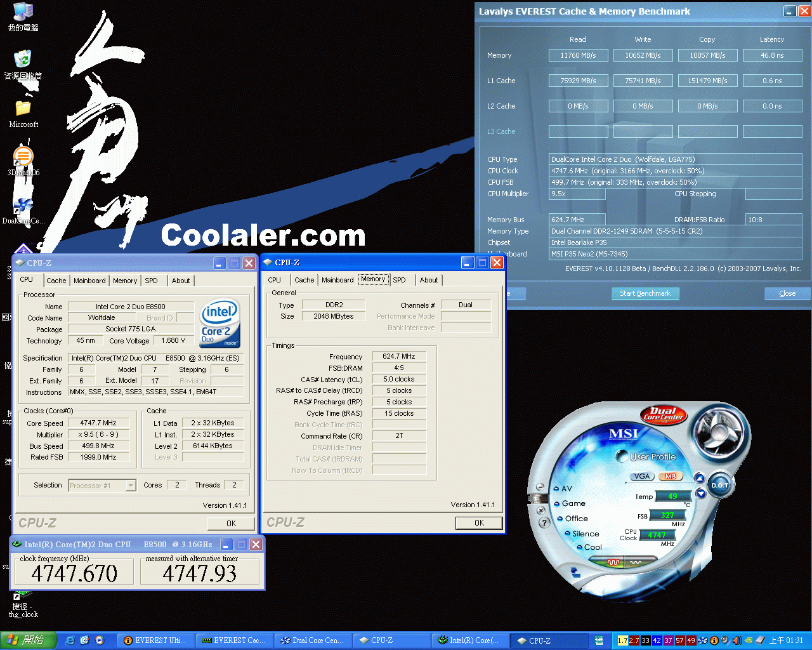Click Close button in EVEREST benchmark
The height and width of the screenshot is (650, 812).
[x=787, y=293]
